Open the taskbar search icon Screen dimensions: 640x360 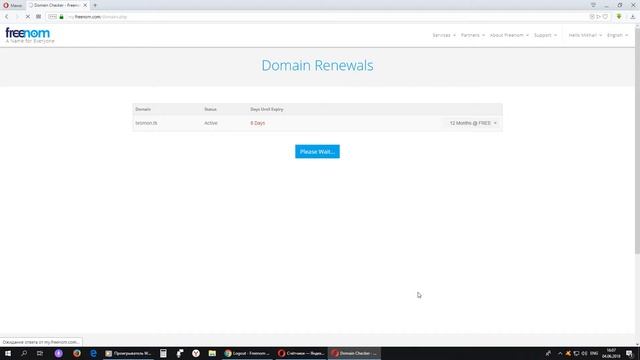click(24, 353)
